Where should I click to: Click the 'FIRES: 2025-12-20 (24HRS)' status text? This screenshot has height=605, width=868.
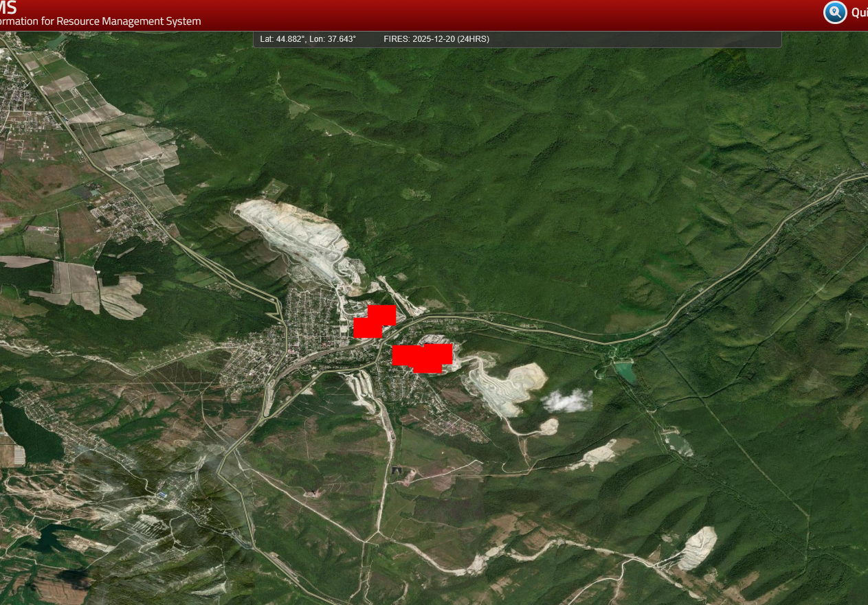(436, 39)
